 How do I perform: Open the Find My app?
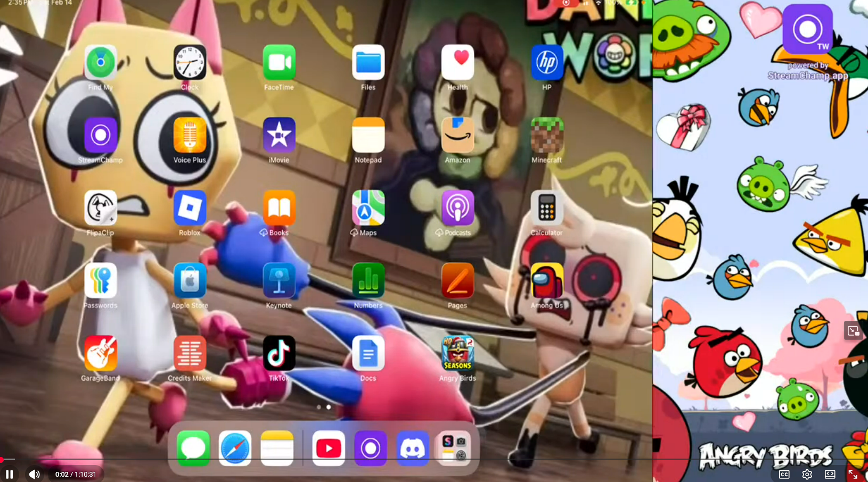pyautogui.click(x=100, y=62)
